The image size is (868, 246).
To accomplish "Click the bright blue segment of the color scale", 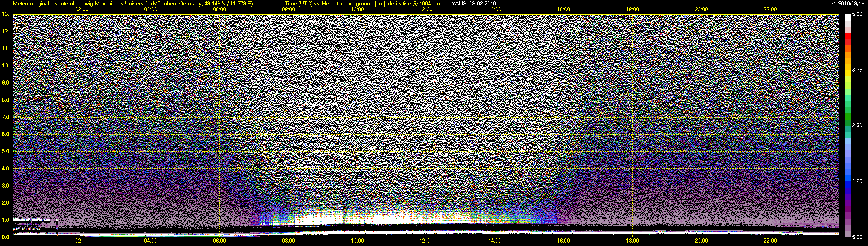I will tap(847, 179).
